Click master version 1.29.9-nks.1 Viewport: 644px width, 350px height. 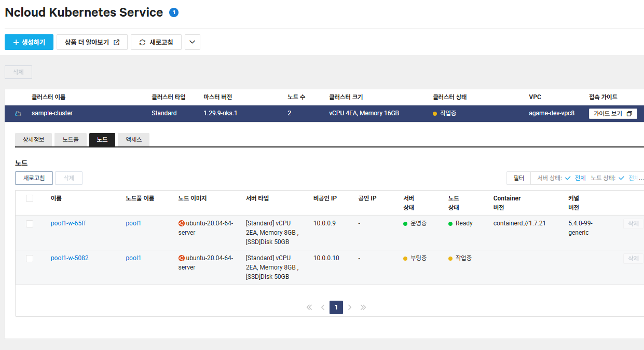click(x=221, y=113)
